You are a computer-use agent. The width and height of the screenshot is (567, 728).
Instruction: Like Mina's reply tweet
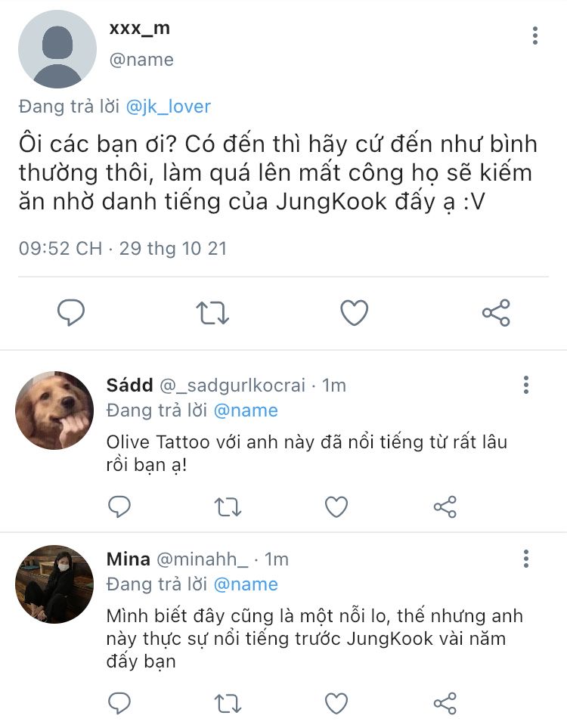coord(336,704)
